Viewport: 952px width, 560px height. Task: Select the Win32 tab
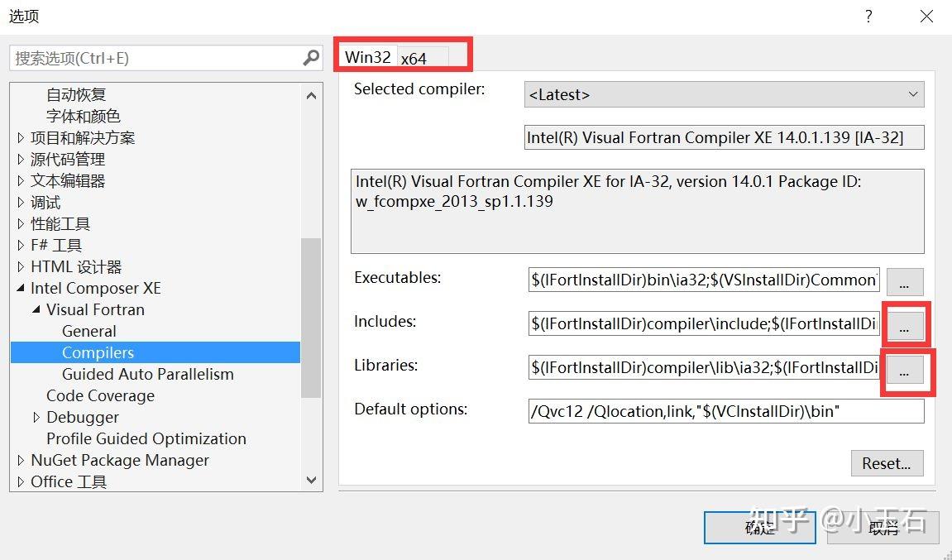[x=367, y=57]
